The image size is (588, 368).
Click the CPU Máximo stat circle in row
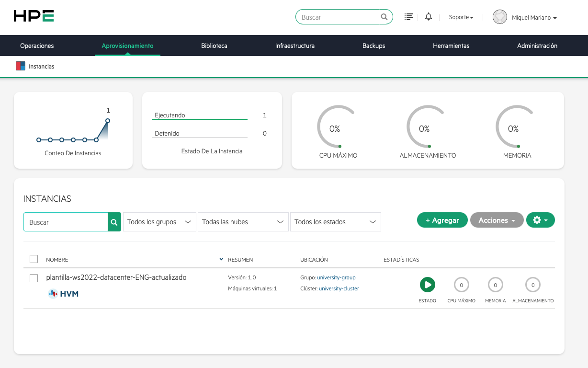462,285
